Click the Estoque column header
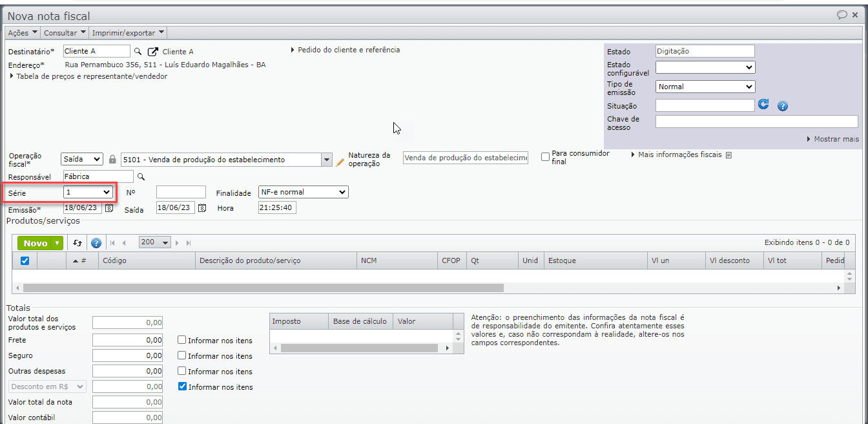This screenshot has width=868, height=424. 595,260
